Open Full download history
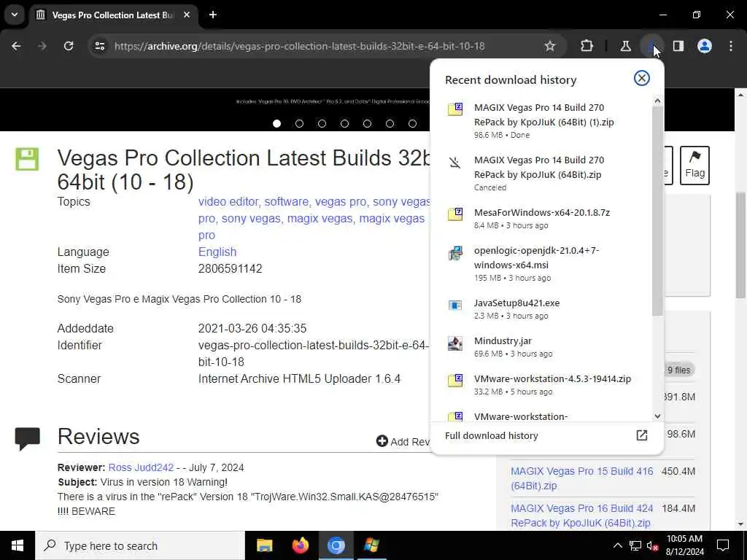This screenshot has height=560, width=747. [x=546, y=436]
